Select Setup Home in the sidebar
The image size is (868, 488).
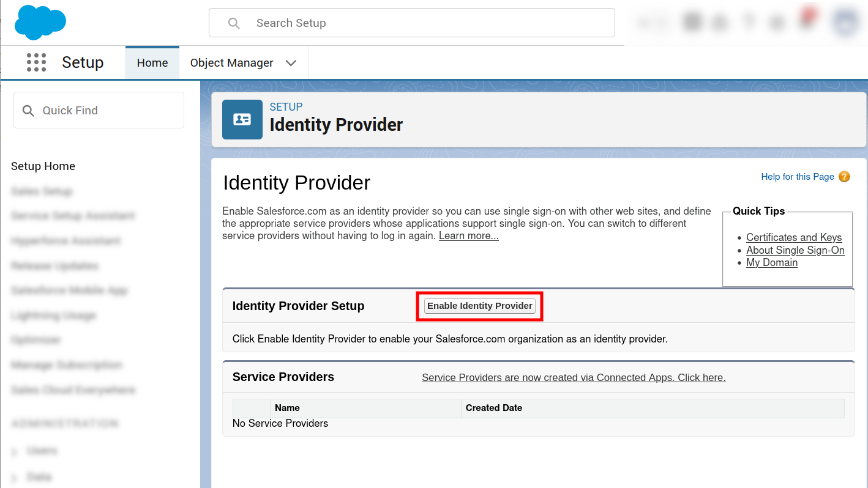(x=43, y=166)
